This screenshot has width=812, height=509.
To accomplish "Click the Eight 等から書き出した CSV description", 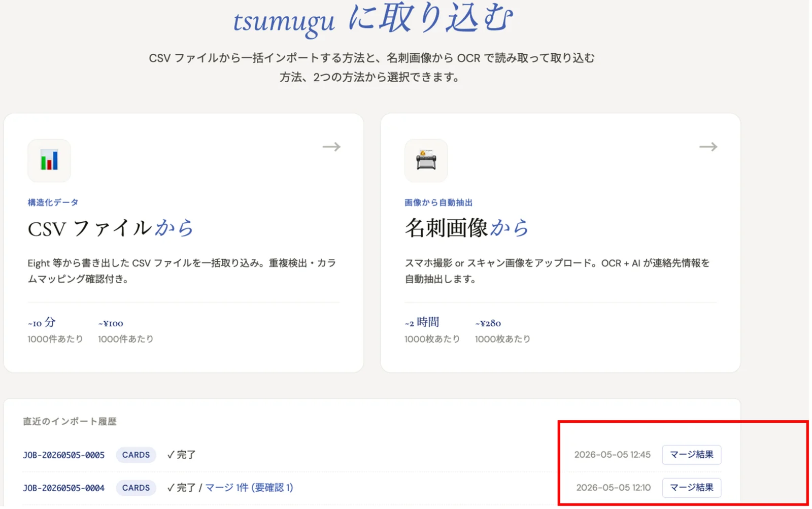I will coord(182,271).
